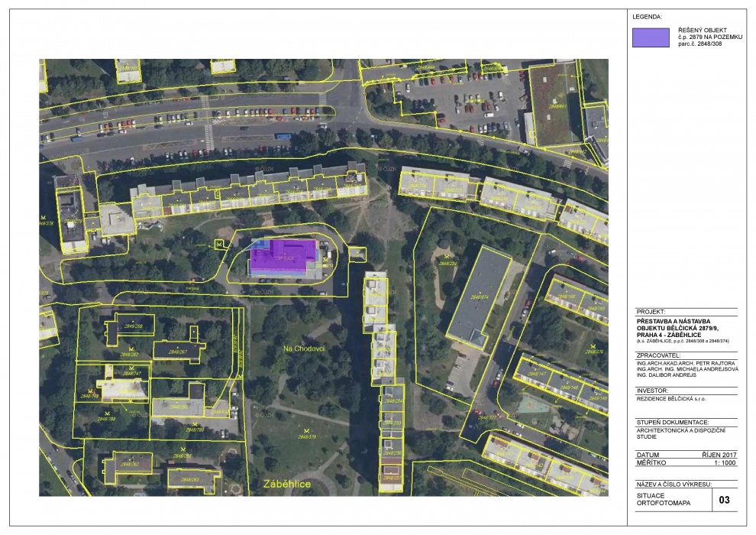Screen dimensions: 756x535
Task: Click the drawing number "03"
Action: [724, 500]
